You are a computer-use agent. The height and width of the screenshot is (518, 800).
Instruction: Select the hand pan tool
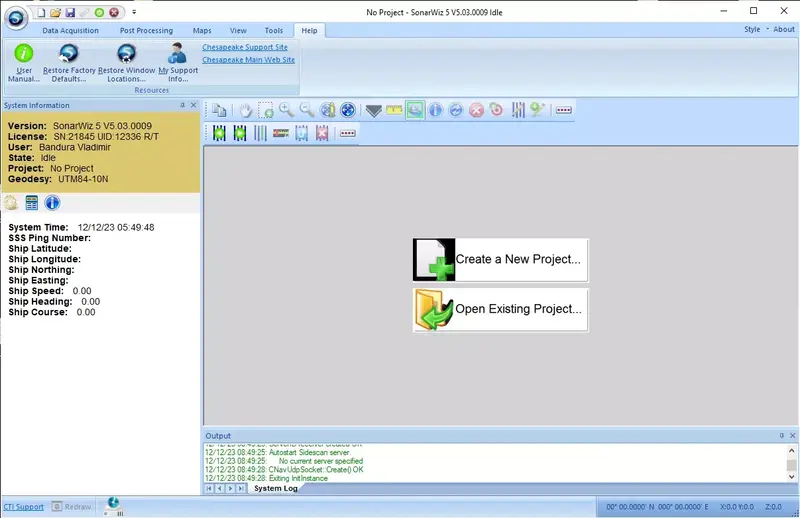(x=245, y=110)
